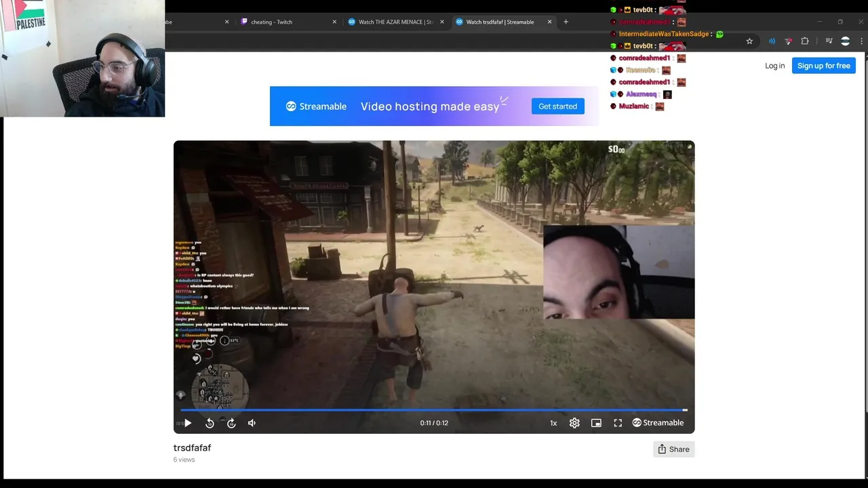
Task: Close THE AZAR MENACE tab
Action: click(x=442, y=22)
